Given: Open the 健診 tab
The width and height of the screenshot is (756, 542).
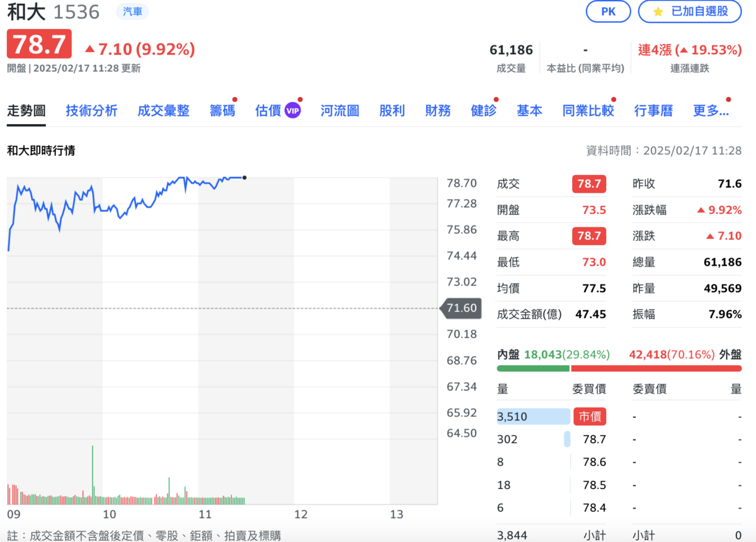Looking at the screenshot, I should (x=483, y=110).
